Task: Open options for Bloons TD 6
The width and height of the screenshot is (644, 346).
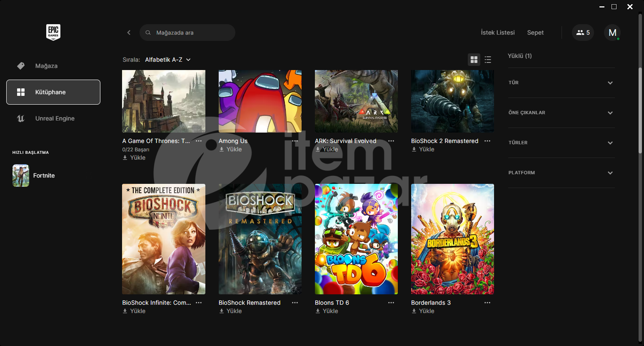Action: click(391, 303)
